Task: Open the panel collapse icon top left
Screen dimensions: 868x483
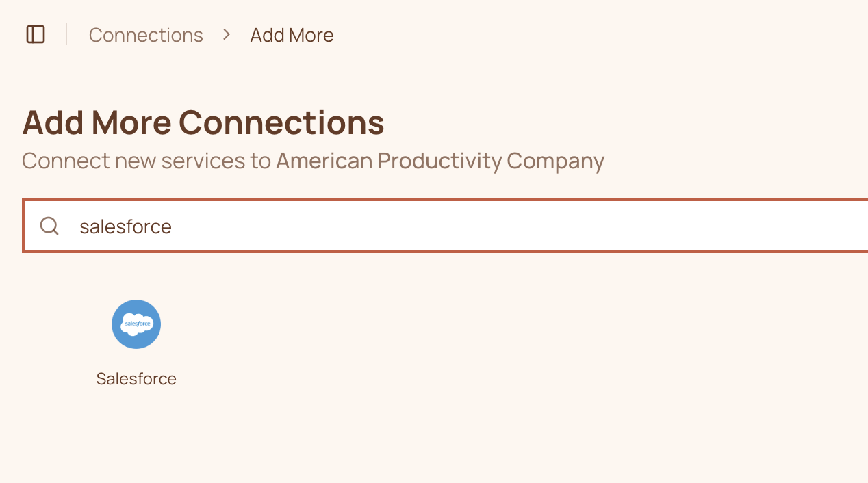Action: point(35,34)
